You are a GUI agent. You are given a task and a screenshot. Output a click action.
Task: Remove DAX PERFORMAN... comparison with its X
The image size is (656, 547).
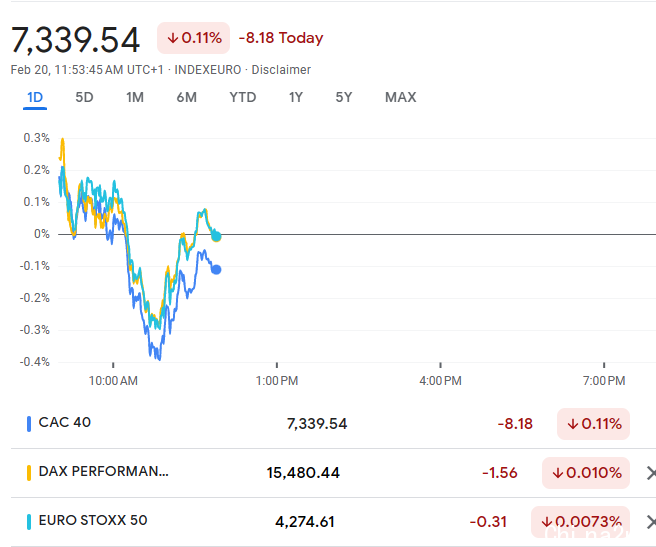[651, 473]
